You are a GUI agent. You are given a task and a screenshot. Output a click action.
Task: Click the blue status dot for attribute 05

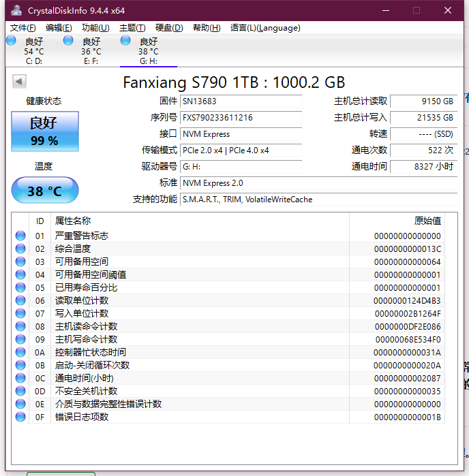click(x=20, y=287)
